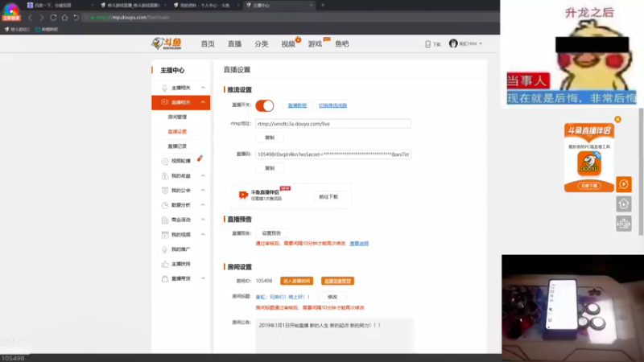The image size is (644, 362).
Task: Click the 前往下载 button
Action: point(328,197)
